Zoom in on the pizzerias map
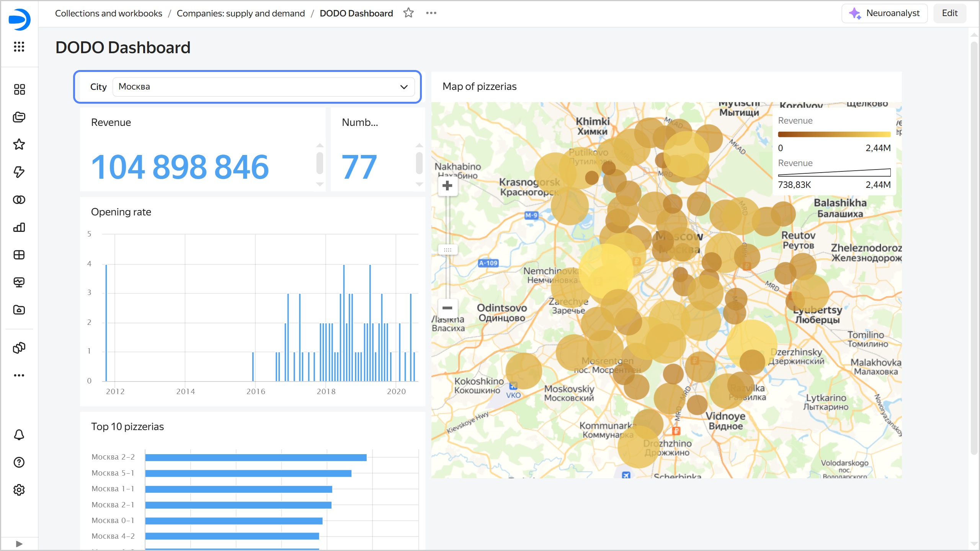 pos(447,186)
